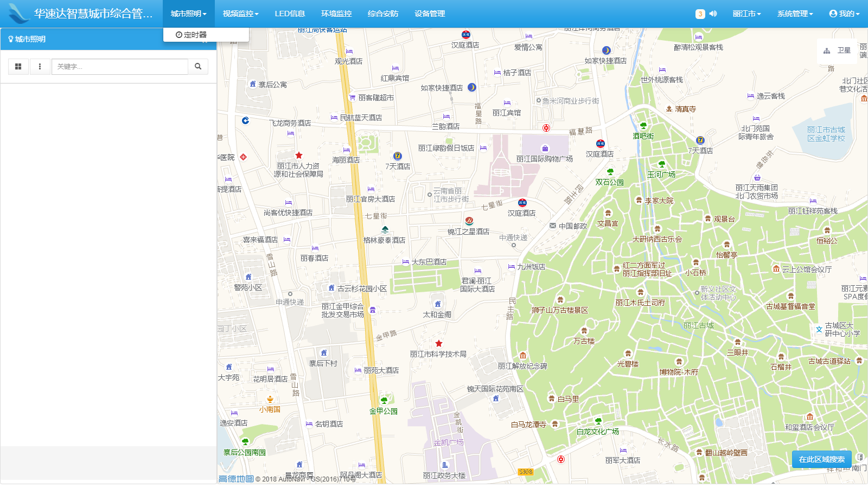Image resolution: width=868 pixels, height=488 pixels.
Task: Select the 丽江国际购物广场 shopping marker
Action: coord(545,148)
